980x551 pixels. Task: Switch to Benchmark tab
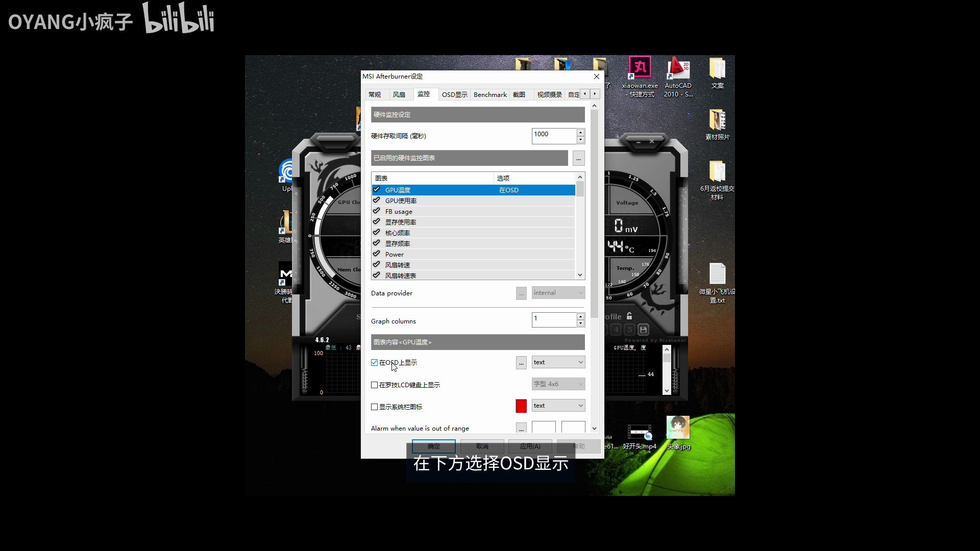click(490, 94)
